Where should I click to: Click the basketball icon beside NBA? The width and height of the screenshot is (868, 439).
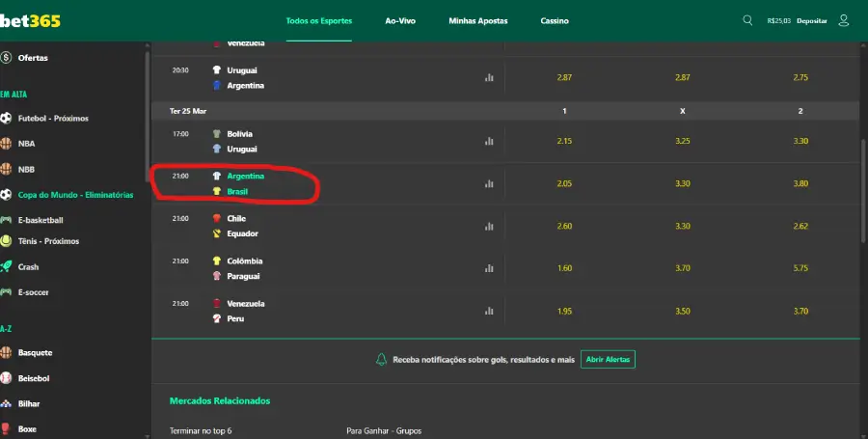click(6, 144)
